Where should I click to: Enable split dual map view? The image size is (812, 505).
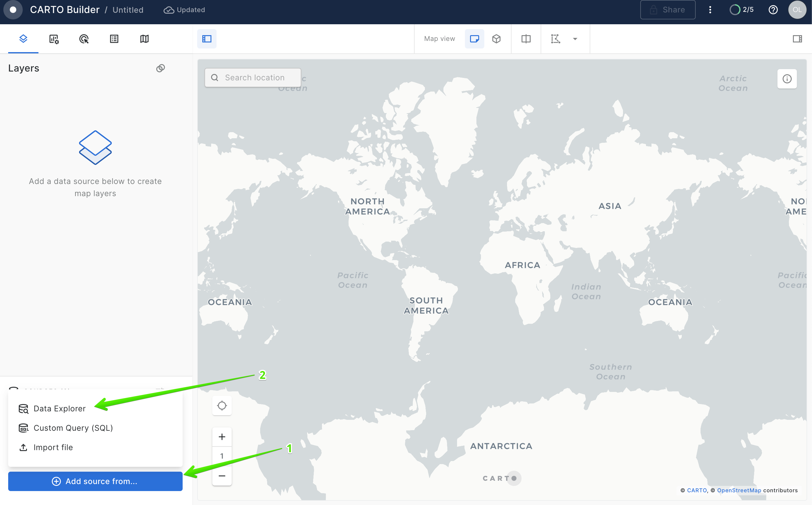[x=526, y=39]
